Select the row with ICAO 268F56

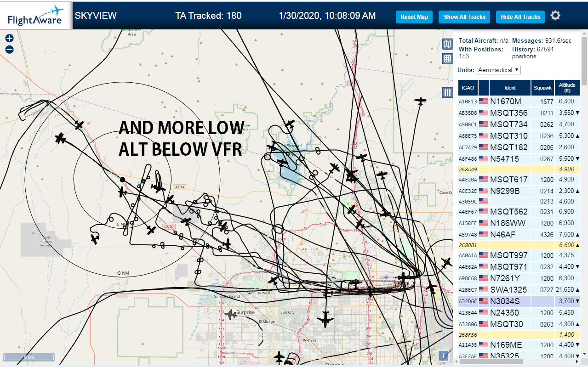[x=519, y=335]
